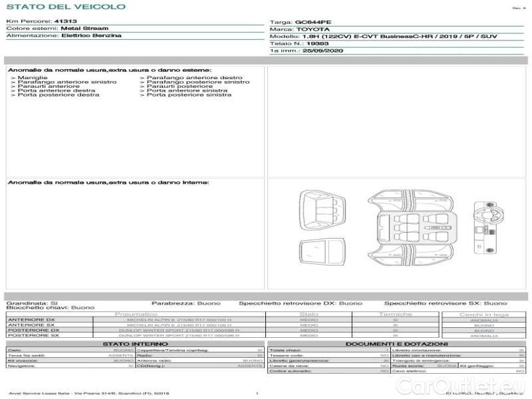Click the 'Totale chiavi' row label
This screenshot has height=399, width=532.
point(285,350)
